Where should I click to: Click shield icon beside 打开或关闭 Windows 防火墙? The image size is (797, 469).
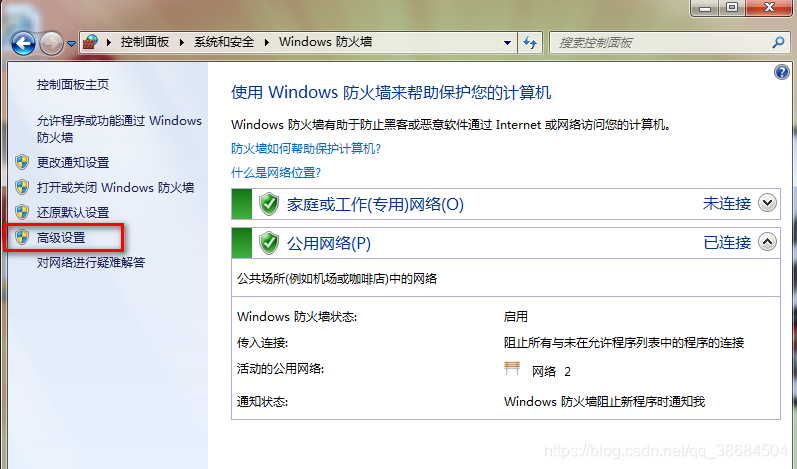click(x=22, y=187)
